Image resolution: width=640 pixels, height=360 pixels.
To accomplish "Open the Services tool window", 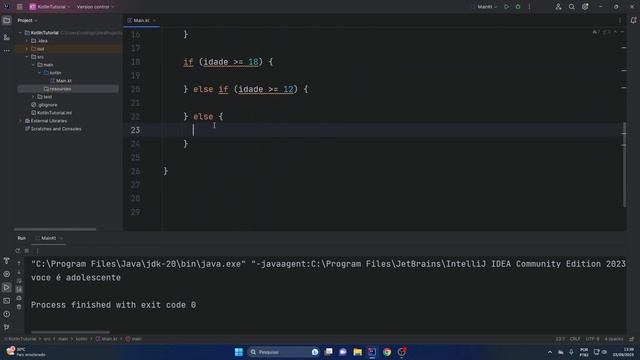I will (7, 274).
